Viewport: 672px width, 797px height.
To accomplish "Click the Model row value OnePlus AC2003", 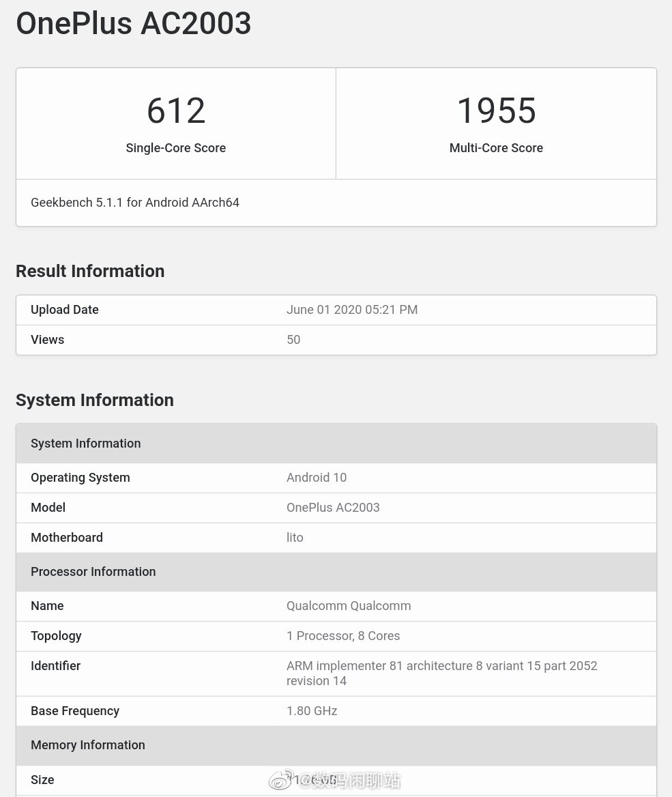I will pyautogui.click(x=333, y=507).
